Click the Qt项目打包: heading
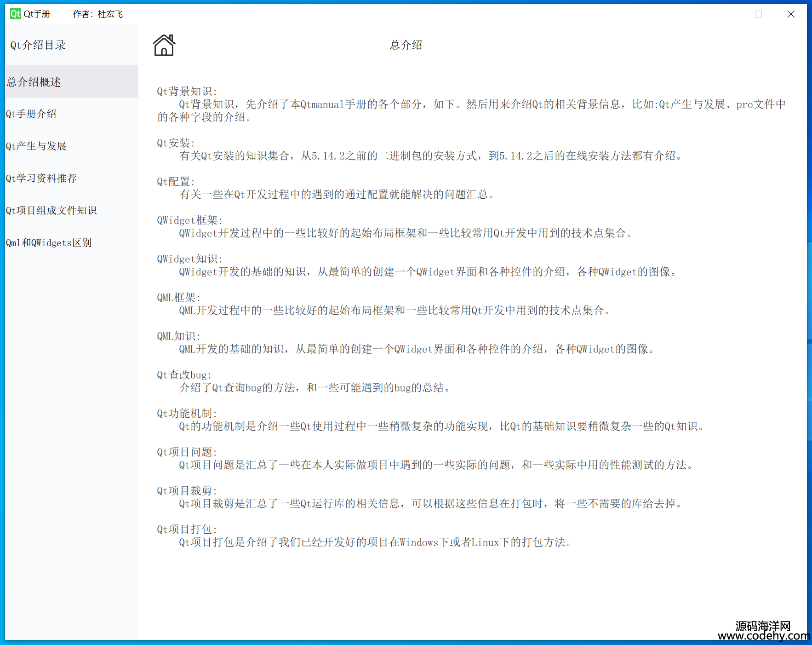This screenshot has height=645, width=812. point(187,529)
